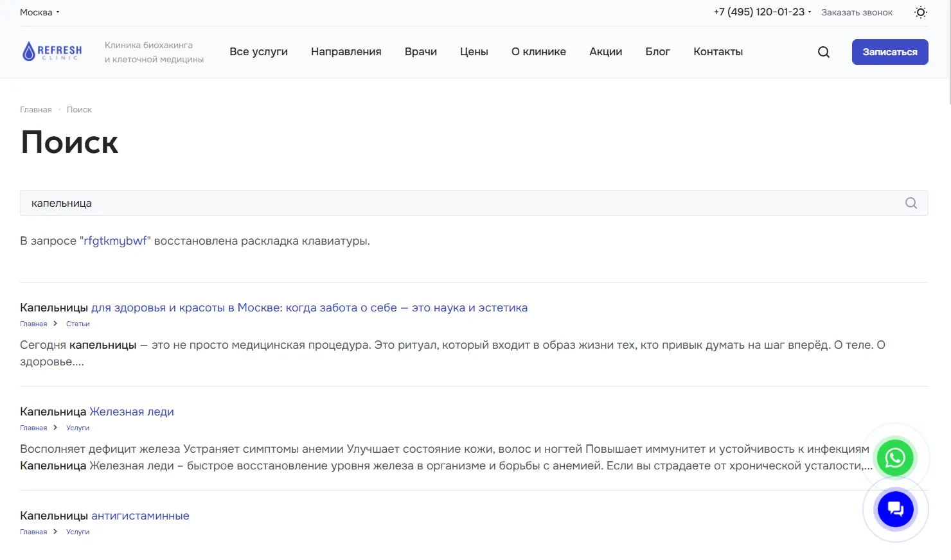Open Статьи breadcrumb under first result
The height and width of the screenshot is (560, 951).
click(78, 324)
